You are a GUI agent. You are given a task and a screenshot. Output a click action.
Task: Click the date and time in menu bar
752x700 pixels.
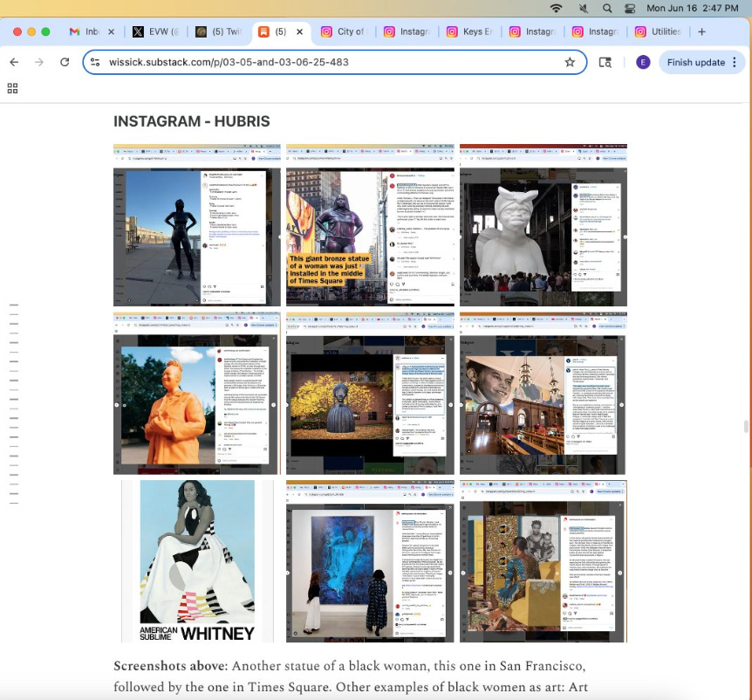[x=692, y=8]
